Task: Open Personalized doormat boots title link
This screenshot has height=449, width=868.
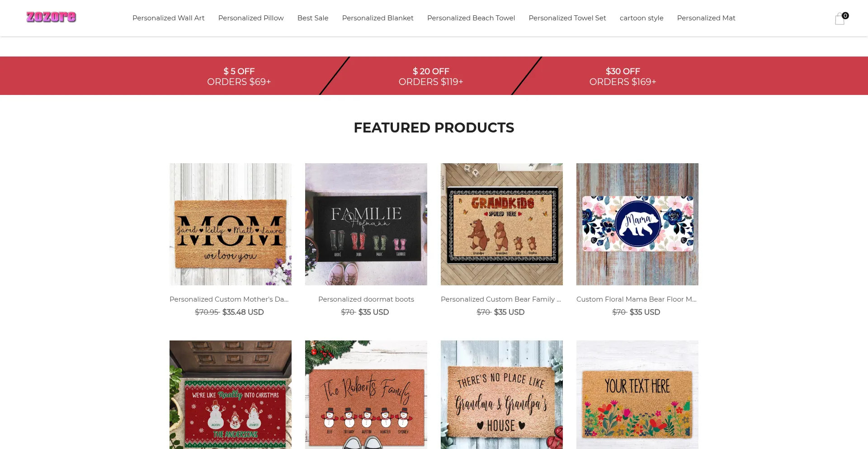Action: click(x=366, y=299)
